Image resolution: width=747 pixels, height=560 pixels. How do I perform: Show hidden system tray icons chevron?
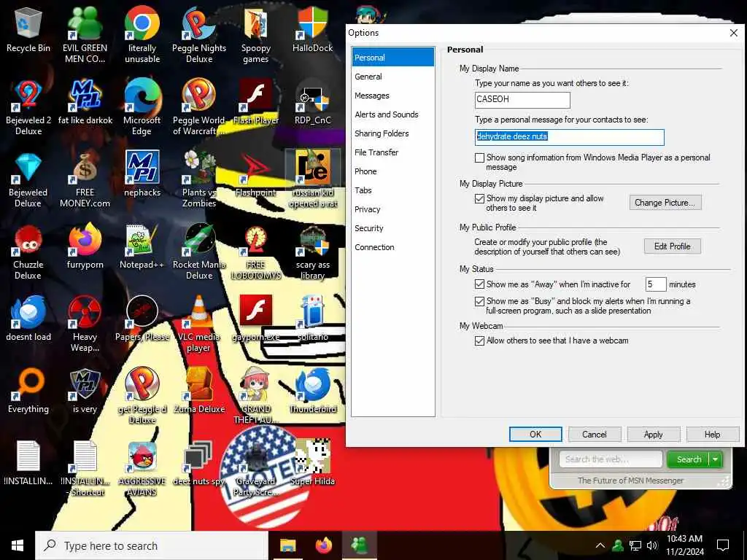pos(600,545)
